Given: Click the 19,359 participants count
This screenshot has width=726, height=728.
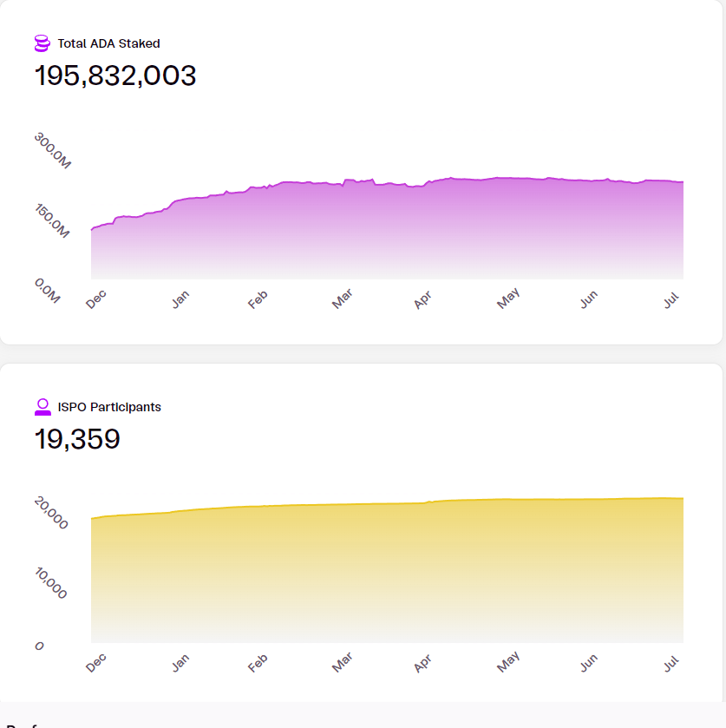Looking at the screenshot, I should [x=77, y=440].
